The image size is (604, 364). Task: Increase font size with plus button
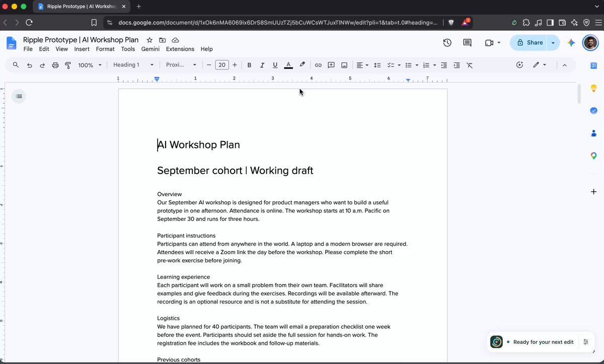[235, 65]
